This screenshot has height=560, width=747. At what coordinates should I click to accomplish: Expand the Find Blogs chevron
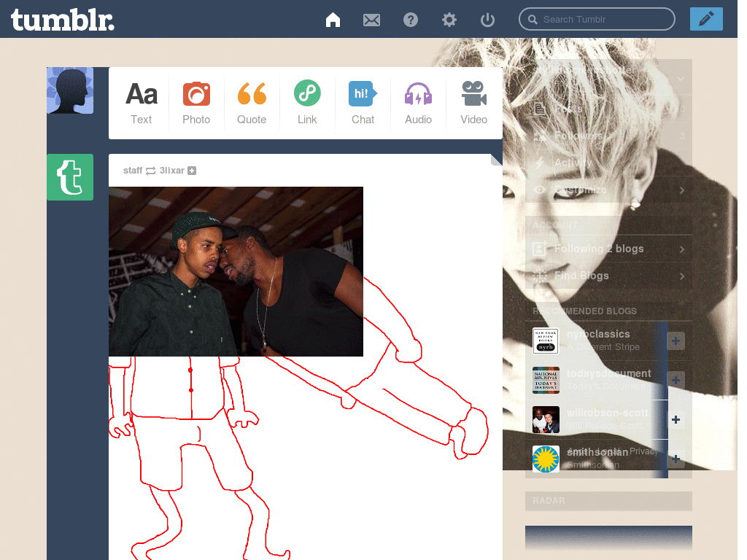click(x=682, y=276)
